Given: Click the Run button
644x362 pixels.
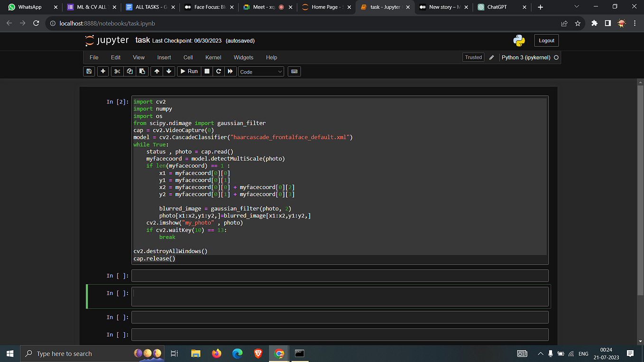Looking at the screenshot, I should [188, 71].
